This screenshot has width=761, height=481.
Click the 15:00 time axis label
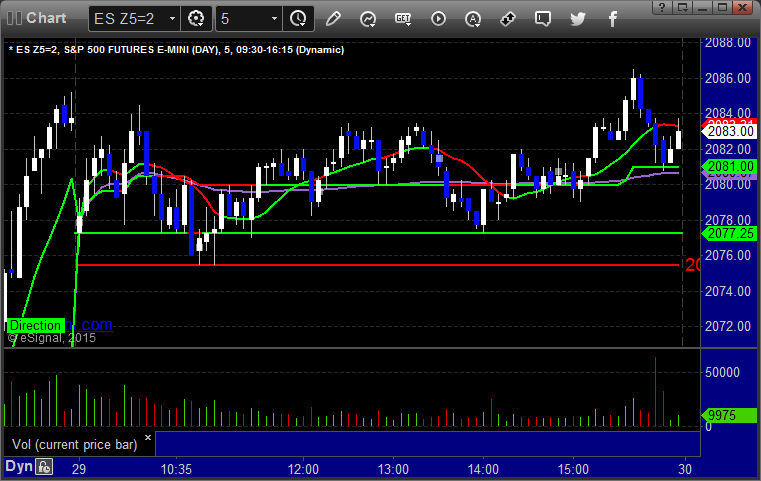point(573,469)
